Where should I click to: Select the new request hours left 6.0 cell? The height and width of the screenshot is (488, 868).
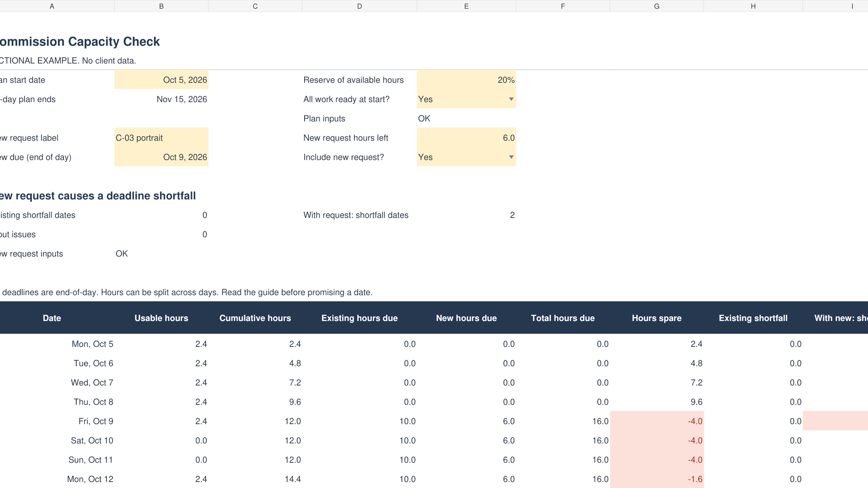point(467,138)
